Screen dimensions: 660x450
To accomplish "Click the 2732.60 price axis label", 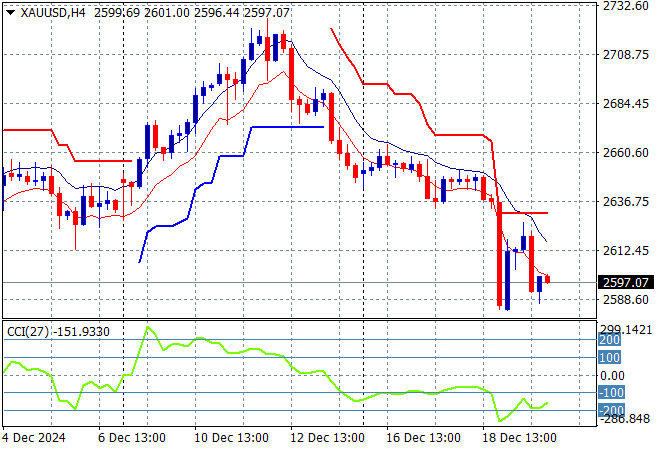I will (625, 6).
